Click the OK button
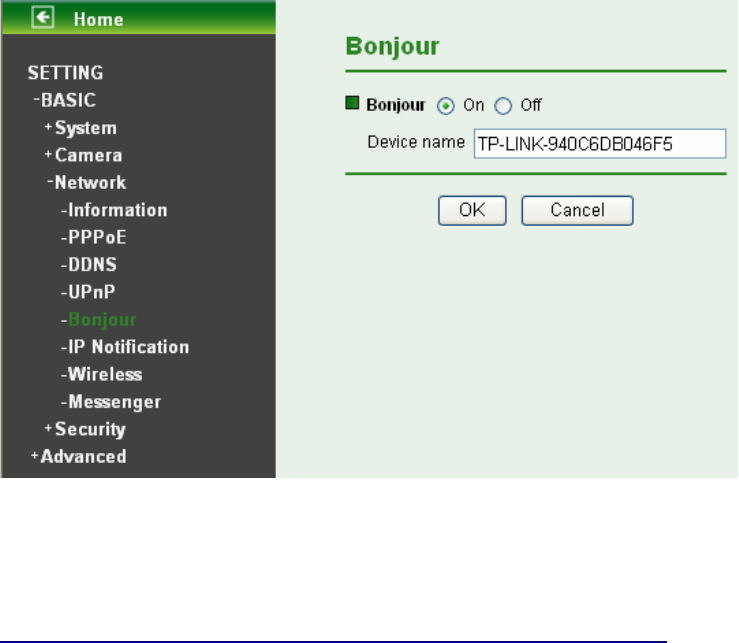Screen dimensions: 739x643 (x=472, y=210)
